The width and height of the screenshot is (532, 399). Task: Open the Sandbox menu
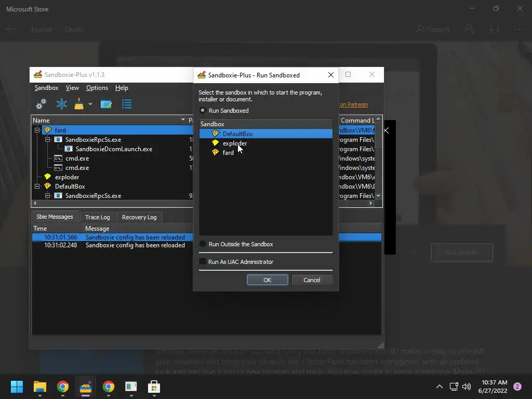point(46,88)
